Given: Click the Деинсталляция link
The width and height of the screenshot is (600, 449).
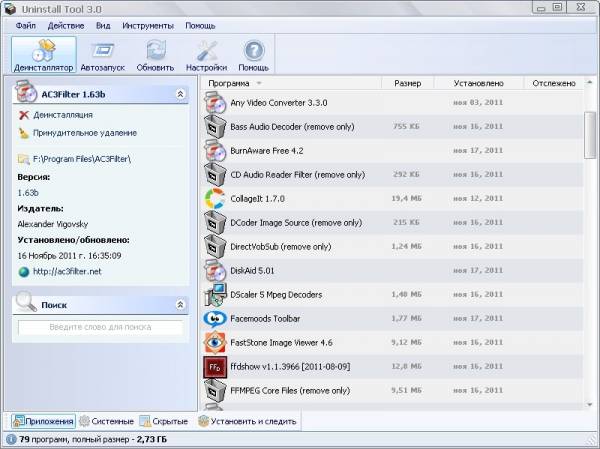Looking at the screenshot, I should pyautogui.click(x=63, y=115).
